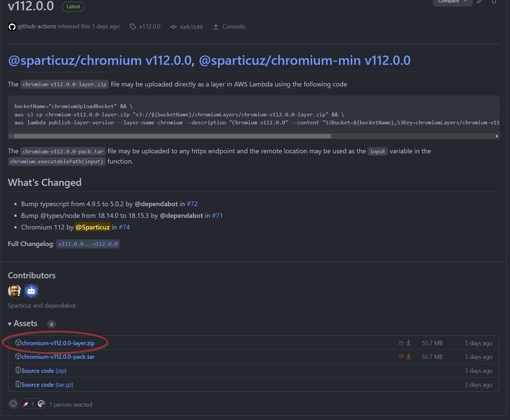
Task: Click Sparticuz contributor avatar
Action: point(15,291)
